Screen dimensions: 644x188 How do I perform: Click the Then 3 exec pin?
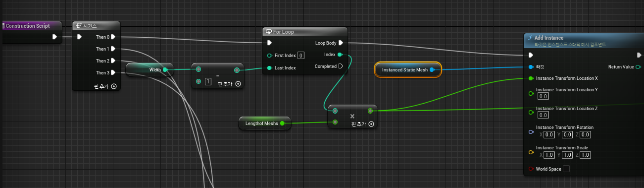pos(113,72)
